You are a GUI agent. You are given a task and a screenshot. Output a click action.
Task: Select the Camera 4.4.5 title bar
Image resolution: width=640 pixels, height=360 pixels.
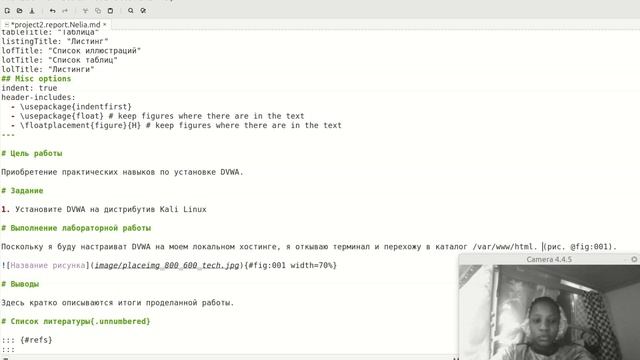click(549, 259)
